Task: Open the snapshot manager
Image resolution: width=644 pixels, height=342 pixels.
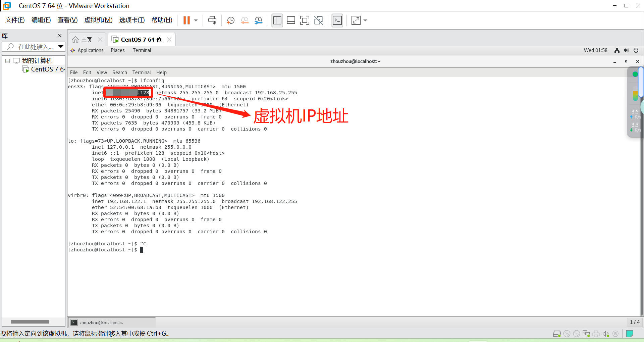Action: pos(258,20)
